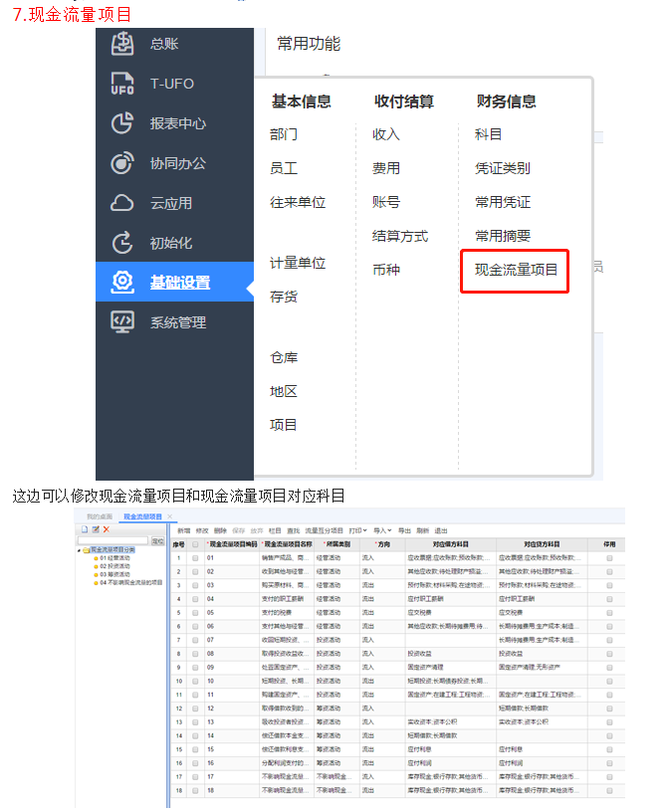This screenshot has width=666, height=812.
Task: Click the 现金流量项目分类 folder icon
Action: point(87,550)
